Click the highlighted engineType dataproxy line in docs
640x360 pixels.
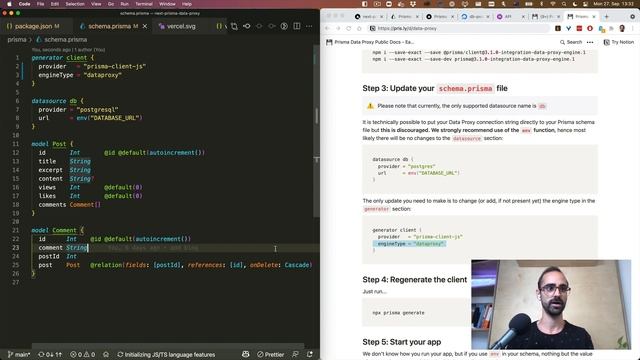click(409, 244)
